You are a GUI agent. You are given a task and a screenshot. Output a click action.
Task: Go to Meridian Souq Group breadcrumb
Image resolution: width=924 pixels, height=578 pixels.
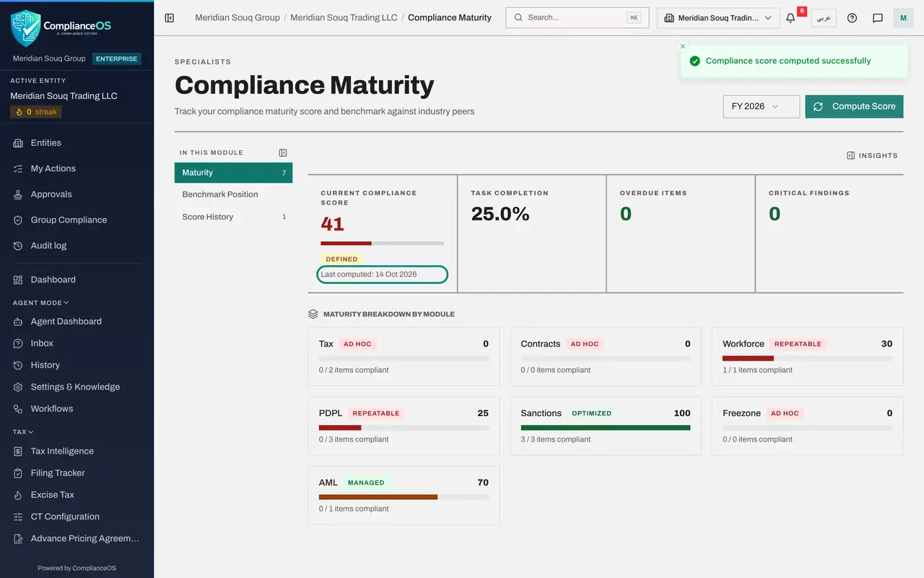coord(237,17)
